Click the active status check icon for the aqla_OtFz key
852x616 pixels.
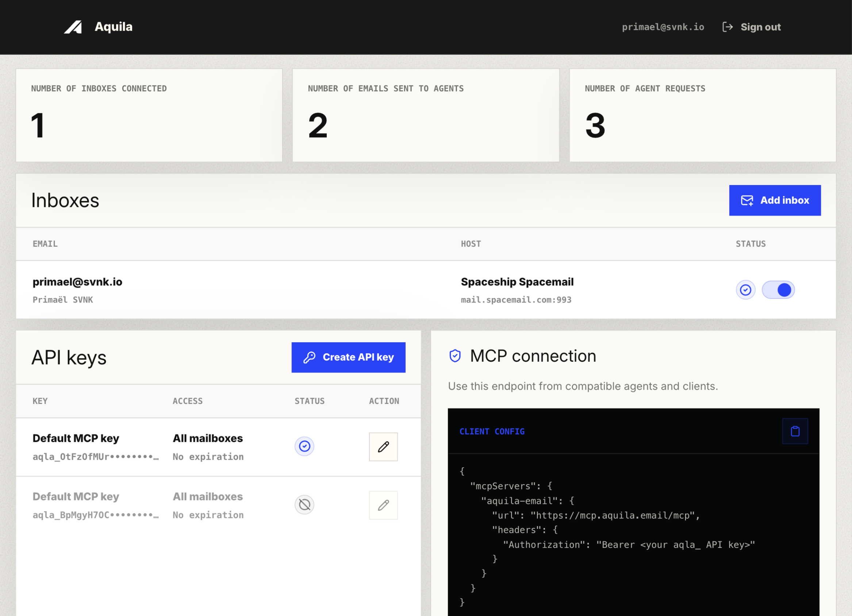[x=304, y=446]
